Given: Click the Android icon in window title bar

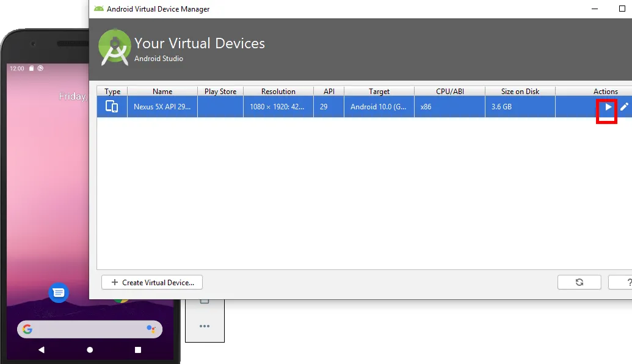Looking at the screenshot, I should pos(99,9).
